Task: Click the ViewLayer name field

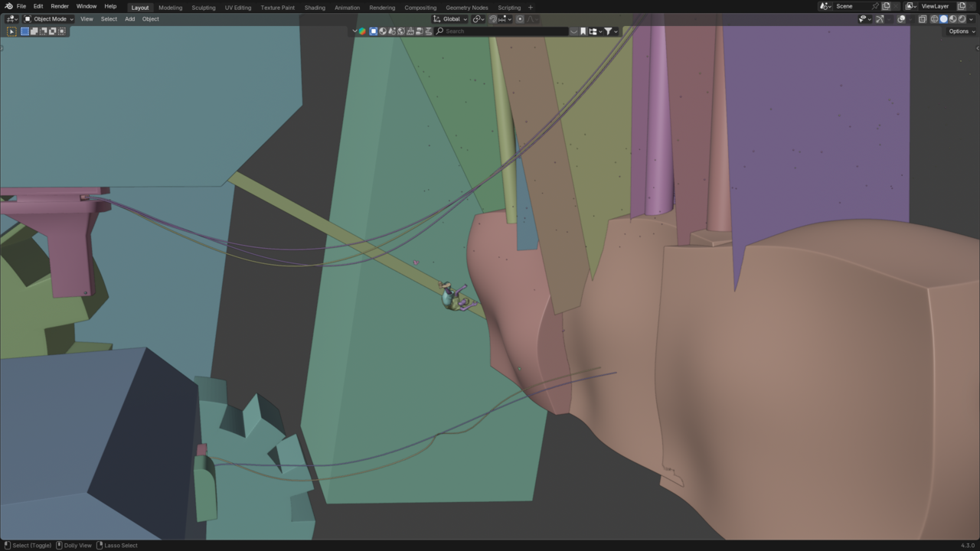Action: point(937,6)
